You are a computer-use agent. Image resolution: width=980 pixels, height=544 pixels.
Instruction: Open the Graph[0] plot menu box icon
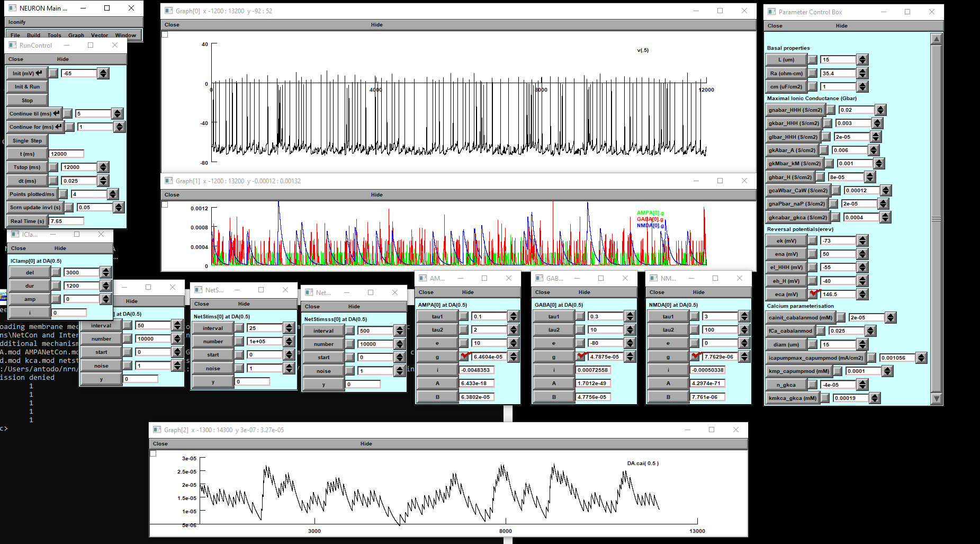[x=164, y=34]
